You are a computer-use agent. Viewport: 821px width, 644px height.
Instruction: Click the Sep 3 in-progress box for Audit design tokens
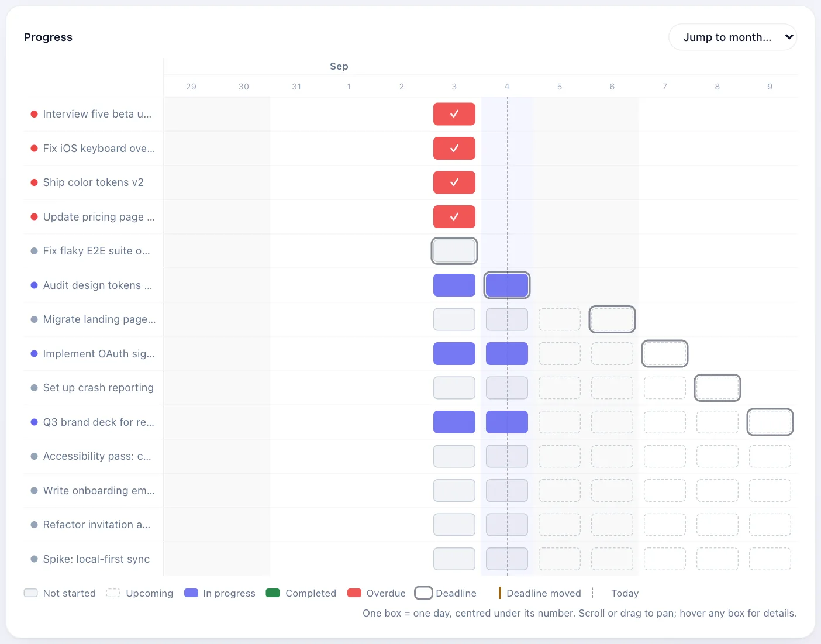(x=454, y=285)
